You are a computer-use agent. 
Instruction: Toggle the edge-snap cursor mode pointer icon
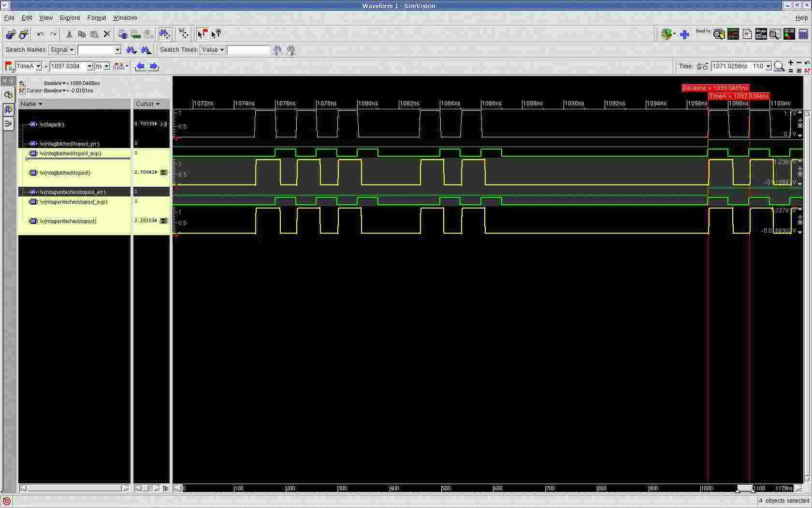(x=203, y=33)
